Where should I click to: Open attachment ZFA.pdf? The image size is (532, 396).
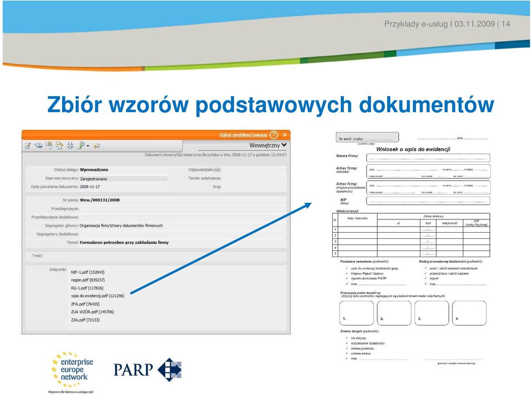pyautogui.click(x=85, y=304)
